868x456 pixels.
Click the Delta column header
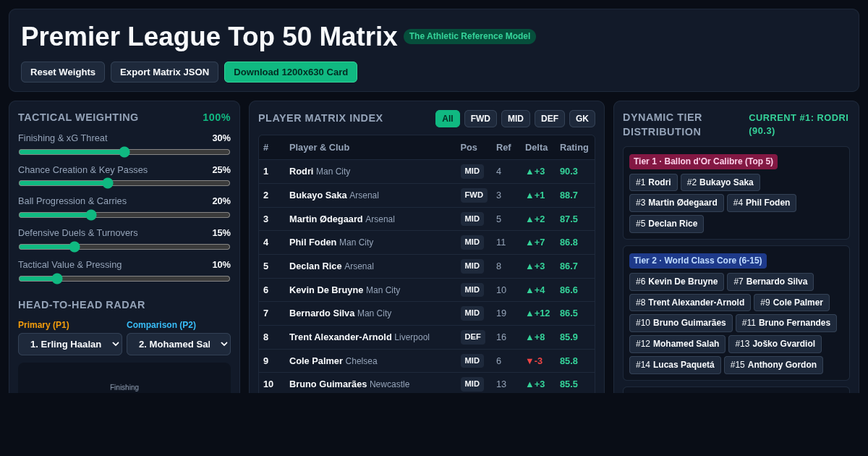[x=537, y=148]
